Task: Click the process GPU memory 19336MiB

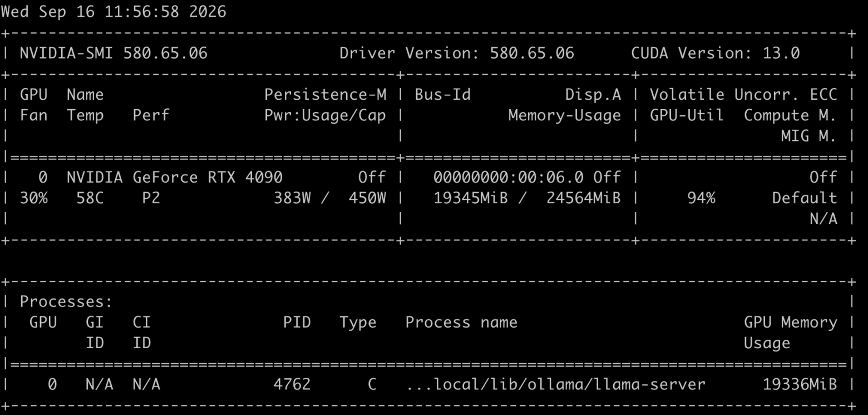Action: (x=800, y=384)
